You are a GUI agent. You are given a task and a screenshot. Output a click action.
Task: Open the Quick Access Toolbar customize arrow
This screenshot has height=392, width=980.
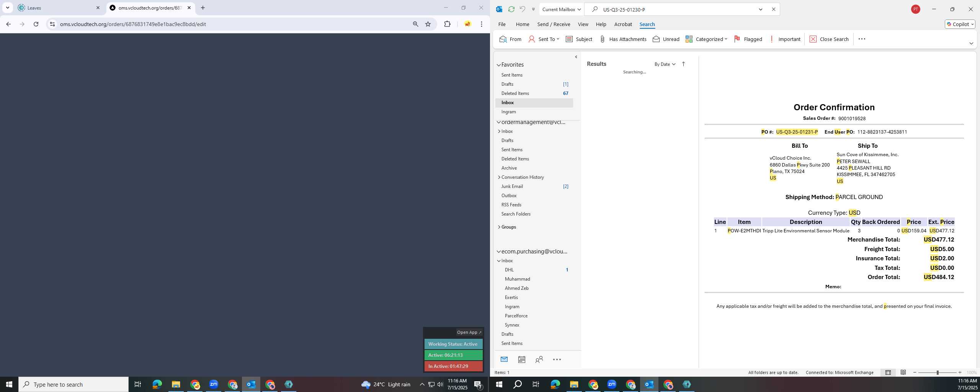[x=533, y=9]
